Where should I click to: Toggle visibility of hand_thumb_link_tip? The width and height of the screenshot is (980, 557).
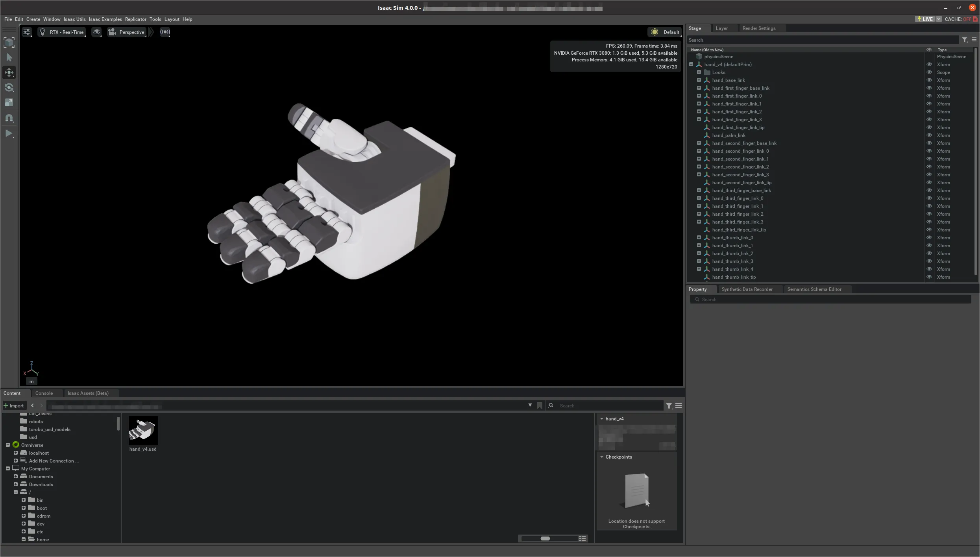point(929,277)
